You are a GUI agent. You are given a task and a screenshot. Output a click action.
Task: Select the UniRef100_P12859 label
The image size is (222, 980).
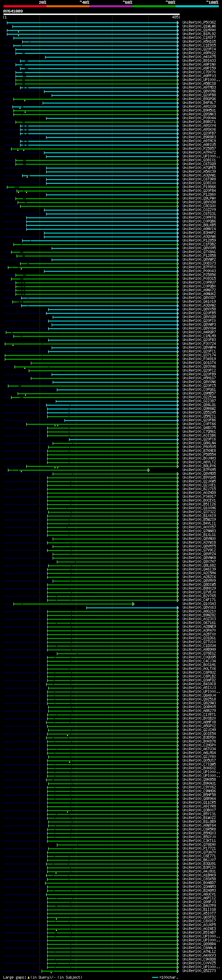pos(199,241)
